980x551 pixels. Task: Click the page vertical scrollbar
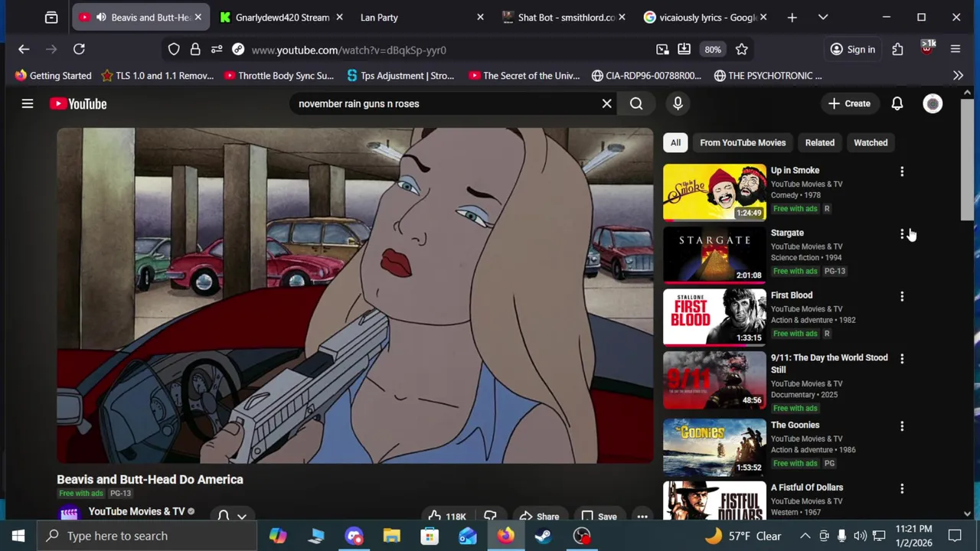[x=967, y=159]
